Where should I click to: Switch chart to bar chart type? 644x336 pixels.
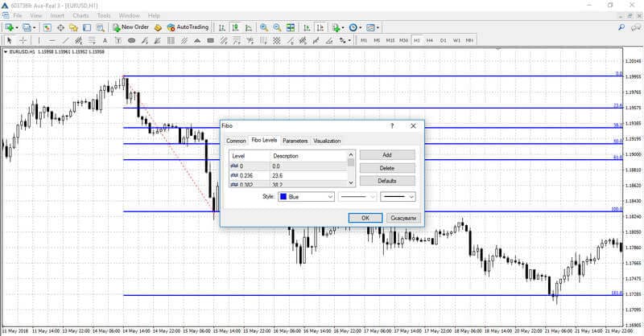pyautogui.click(x=222, y=27)
